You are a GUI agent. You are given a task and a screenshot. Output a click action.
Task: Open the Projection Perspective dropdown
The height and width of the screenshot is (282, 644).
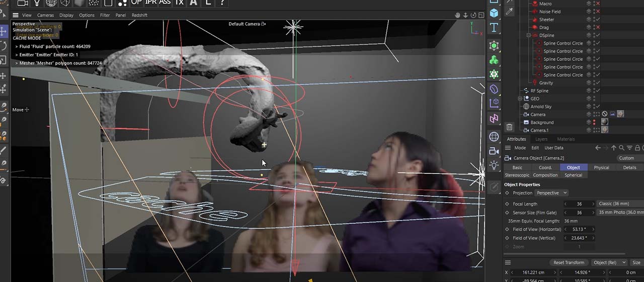tap(551, 193)
